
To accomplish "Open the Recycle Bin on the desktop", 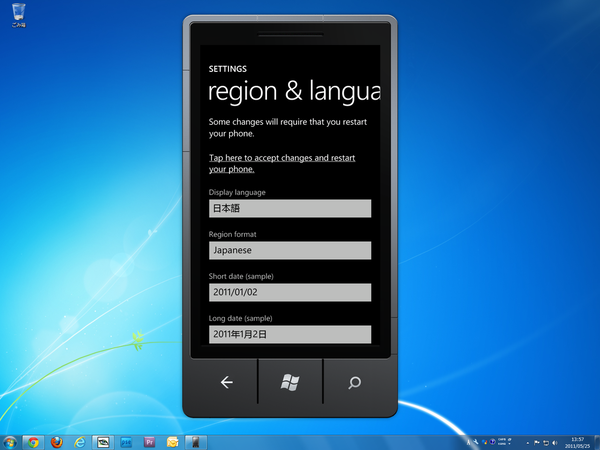I will click(18, 15).
